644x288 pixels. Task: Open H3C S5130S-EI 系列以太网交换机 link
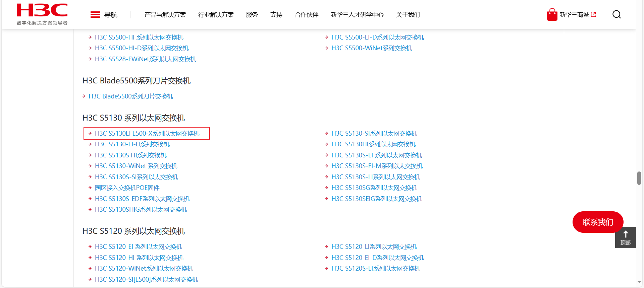coord(377,155)
